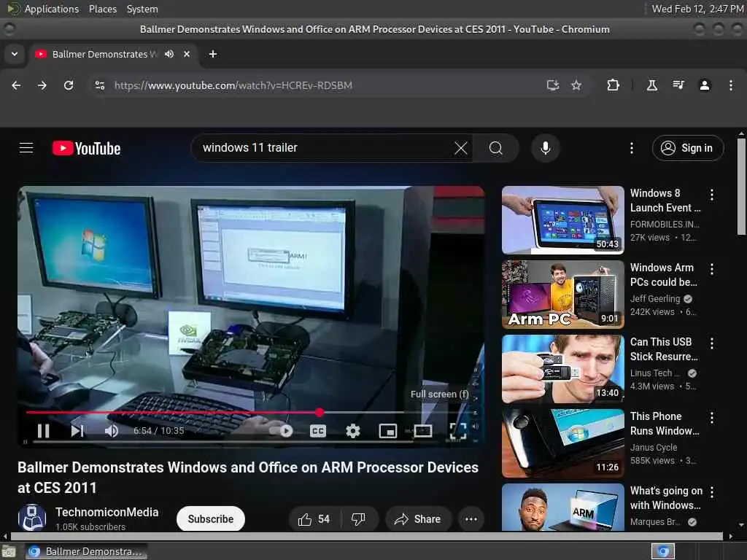Open a new browser tab

click(213, 54)
